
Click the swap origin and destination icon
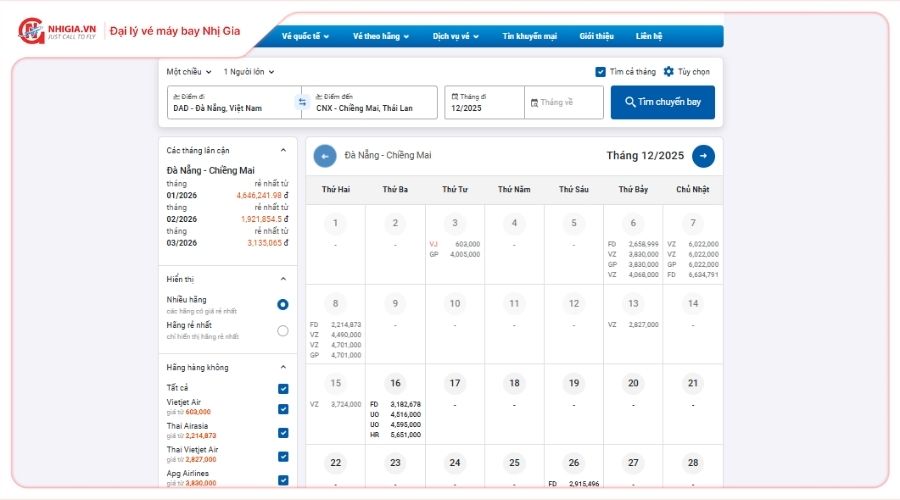(302, 102)
